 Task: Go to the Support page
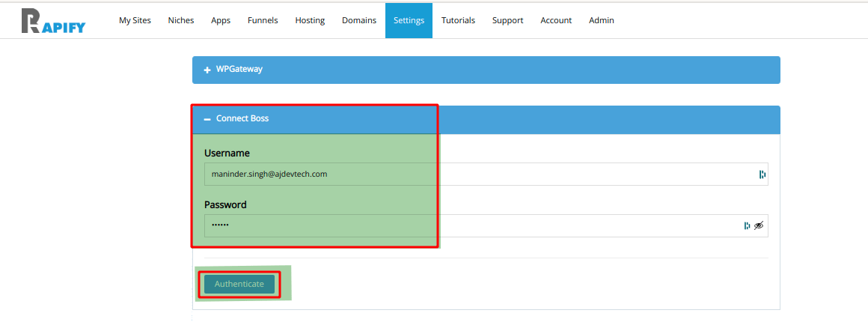[x=507, y=20]
